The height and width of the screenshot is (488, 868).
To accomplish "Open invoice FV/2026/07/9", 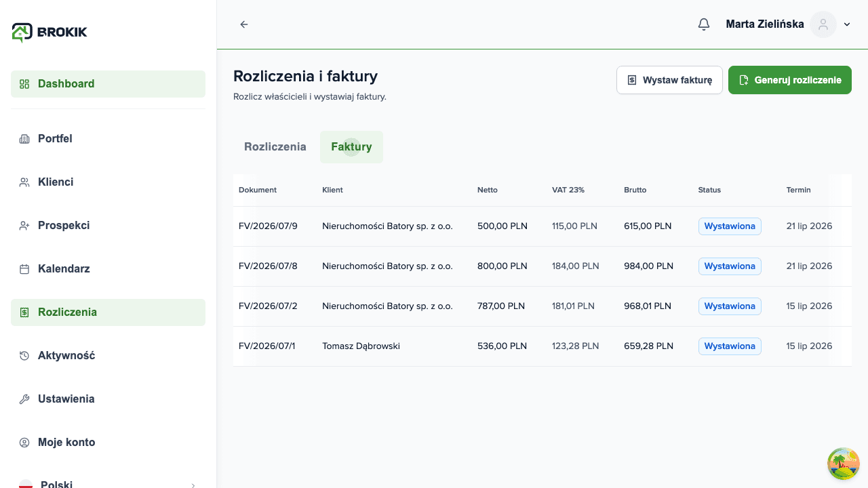I will click(268, 226).
